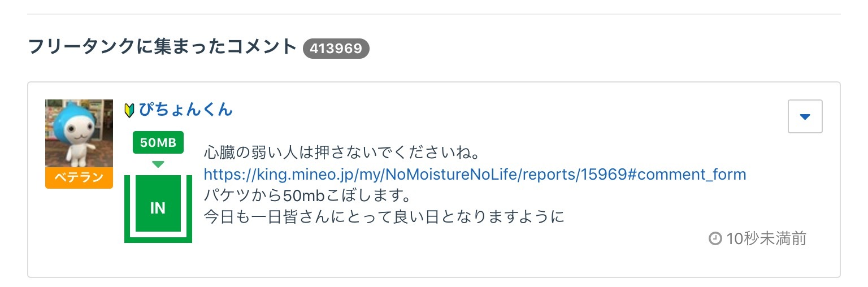Click the green IN tank graphic
The image size is (868, 287).
pos(158,208)
